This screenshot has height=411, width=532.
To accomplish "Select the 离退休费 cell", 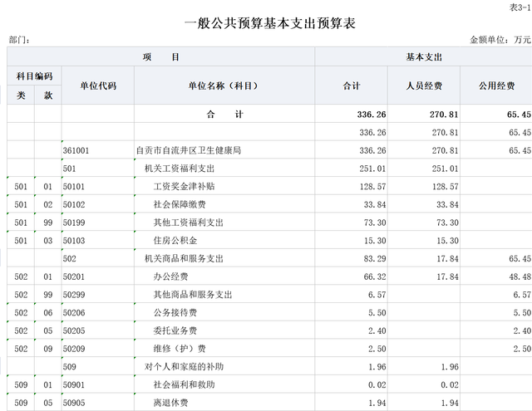I will tap(171, 403).
